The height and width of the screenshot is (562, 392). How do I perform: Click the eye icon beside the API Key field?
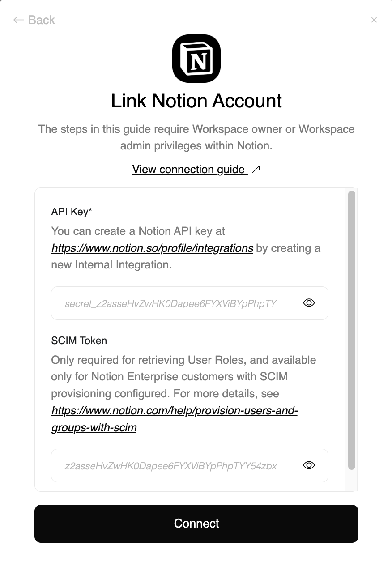point(309,303)
